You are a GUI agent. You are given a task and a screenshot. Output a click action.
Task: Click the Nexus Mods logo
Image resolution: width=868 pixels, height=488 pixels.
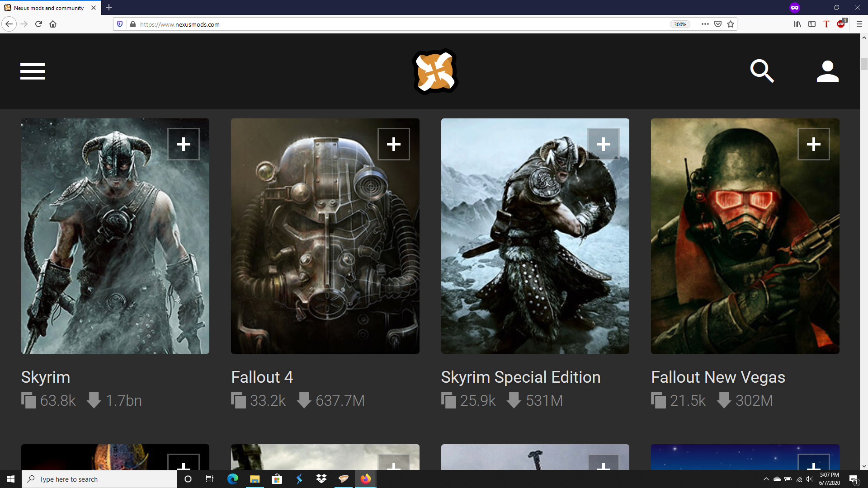[435, 71]
